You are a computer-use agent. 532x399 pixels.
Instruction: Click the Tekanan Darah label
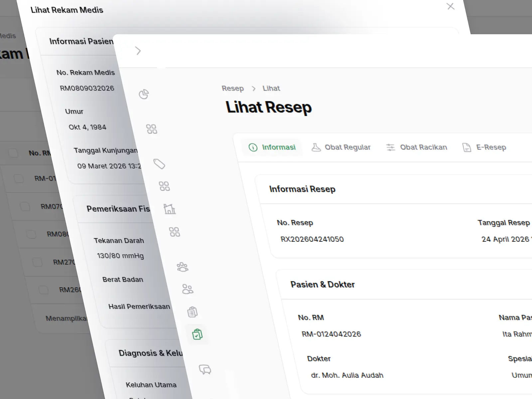point(119,241)
